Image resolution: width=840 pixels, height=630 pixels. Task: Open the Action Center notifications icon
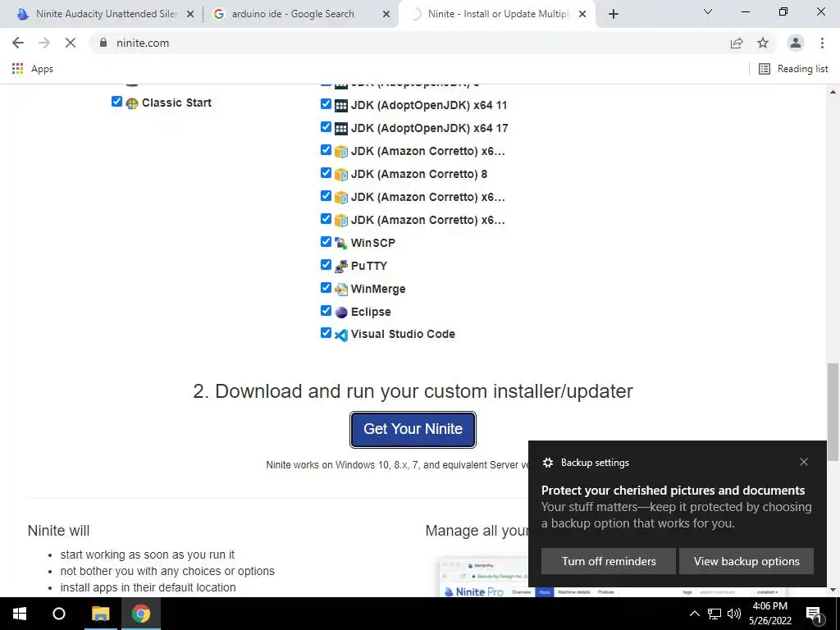pyautogui.click(x=813, y=614)
